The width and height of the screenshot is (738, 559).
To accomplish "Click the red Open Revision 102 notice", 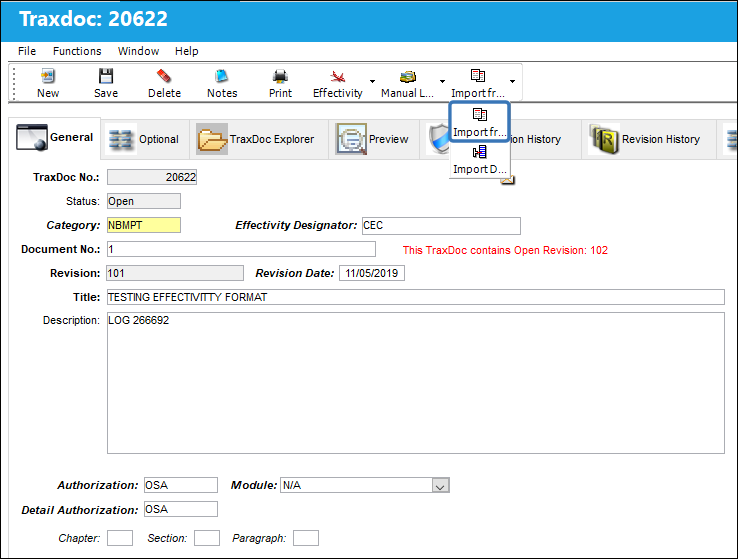I will point(505,250).
